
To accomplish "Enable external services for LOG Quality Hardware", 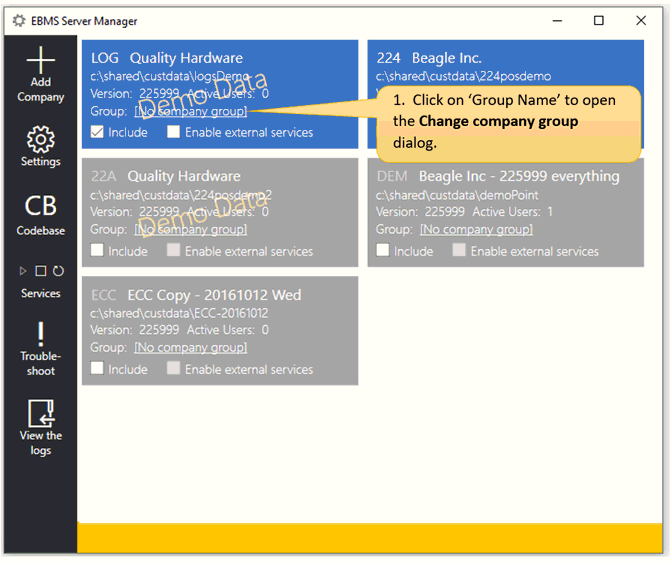I will point(174,132).
